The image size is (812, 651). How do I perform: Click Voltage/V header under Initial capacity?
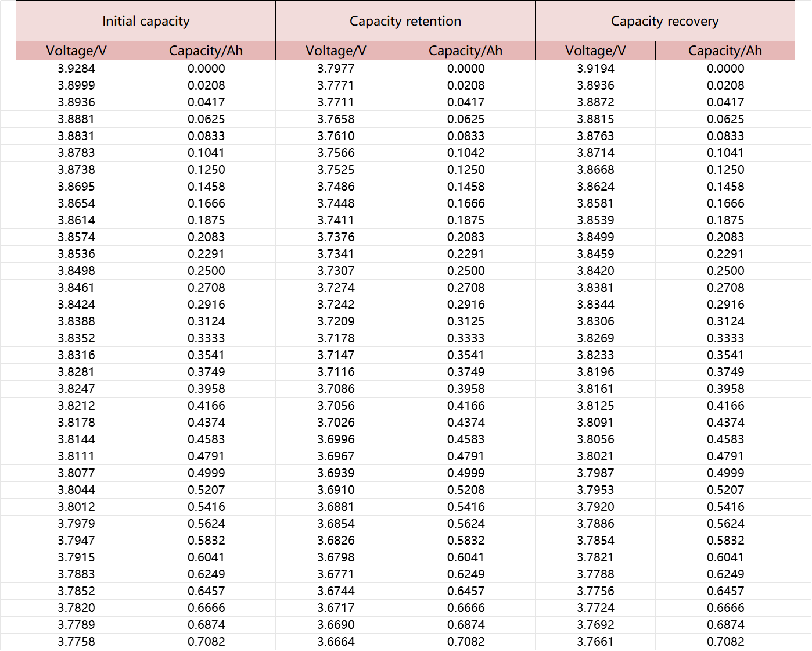click(76, 51)
